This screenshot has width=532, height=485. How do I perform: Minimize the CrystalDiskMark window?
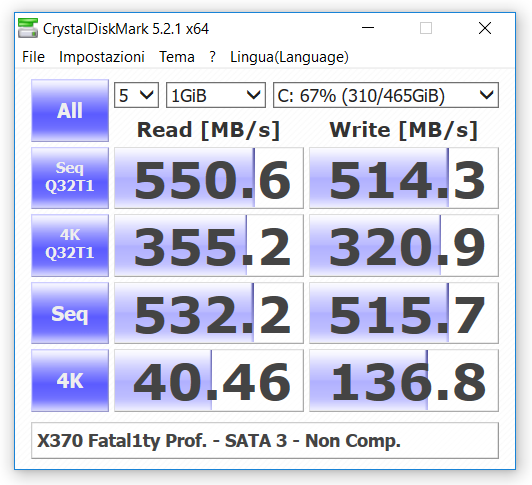(x=368, y=28)
